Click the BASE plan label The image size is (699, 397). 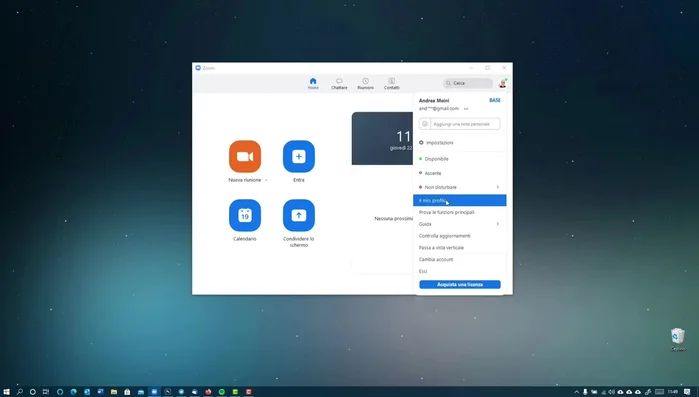(495, 100)
